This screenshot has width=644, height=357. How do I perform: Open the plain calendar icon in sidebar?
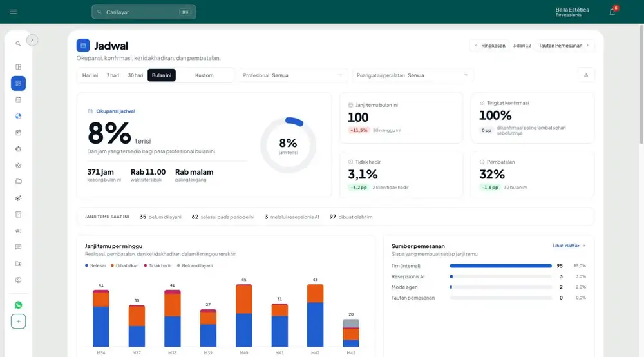18,100
